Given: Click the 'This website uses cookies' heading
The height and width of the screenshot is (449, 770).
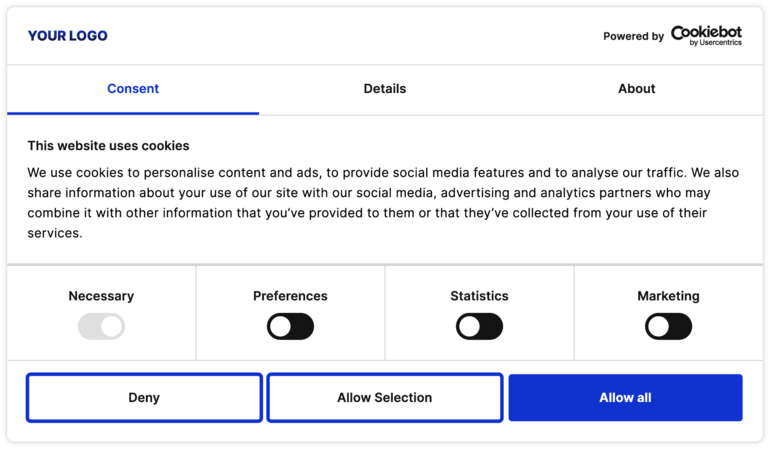Looking at the screenshot, I should 108,146.
